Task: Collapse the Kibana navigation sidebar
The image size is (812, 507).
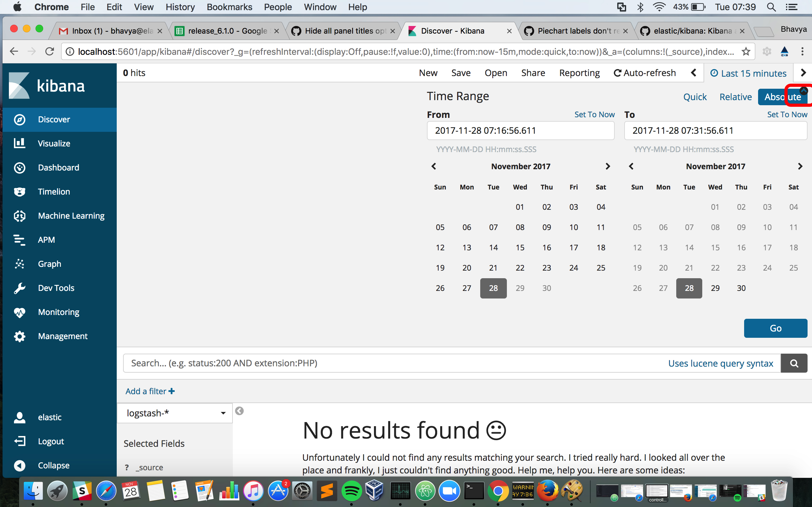Action: pos(53,465)
